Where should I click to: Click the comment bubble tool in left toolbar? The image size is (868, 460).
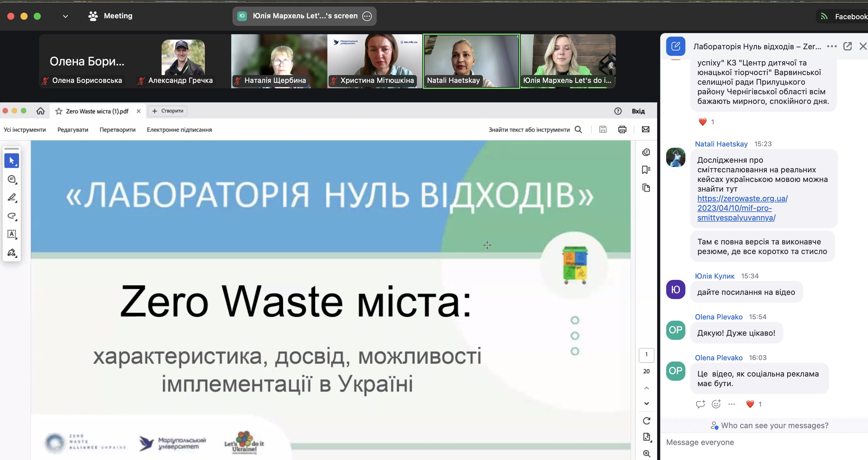tap(11, 180)
